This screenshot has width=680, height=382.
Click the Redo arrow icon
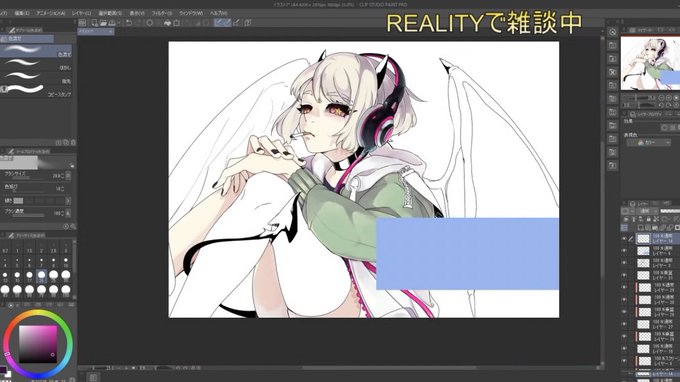tap(138, 23)
